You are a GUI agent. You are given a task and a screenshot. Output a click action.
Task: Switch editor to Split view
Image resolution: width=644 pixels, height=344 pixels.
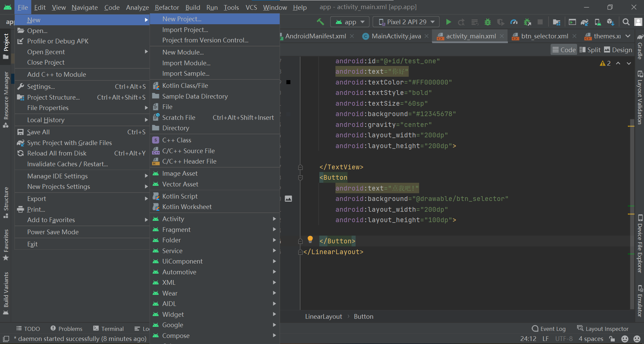click(590, 50)
